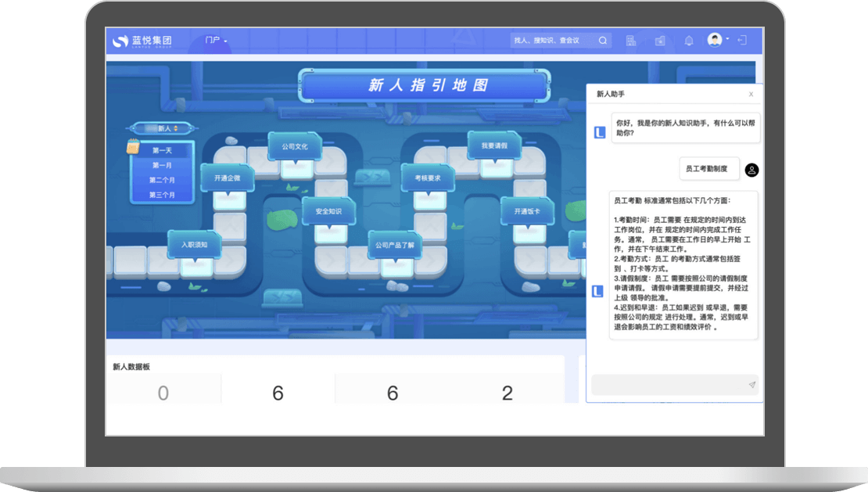This screenshot has height=492, width=868.
Task: Type in the chat message input box
Action: coord(666,385)
